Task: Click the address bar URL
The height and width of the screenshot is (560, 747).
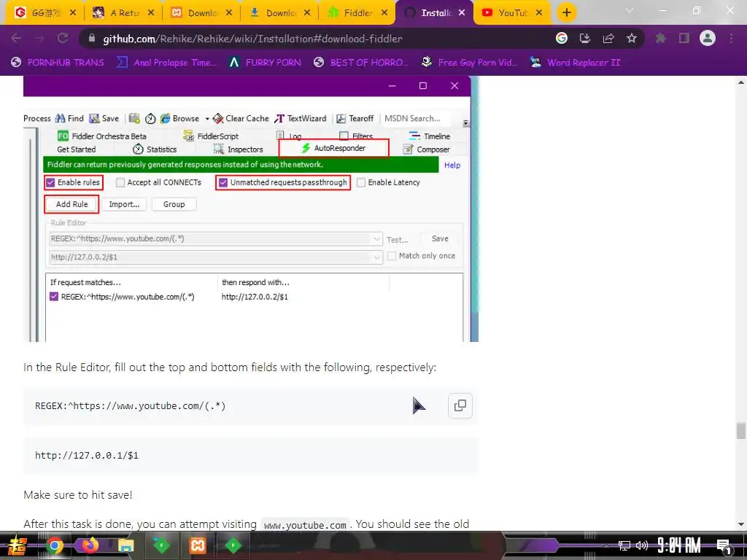Action: point(252,39)
